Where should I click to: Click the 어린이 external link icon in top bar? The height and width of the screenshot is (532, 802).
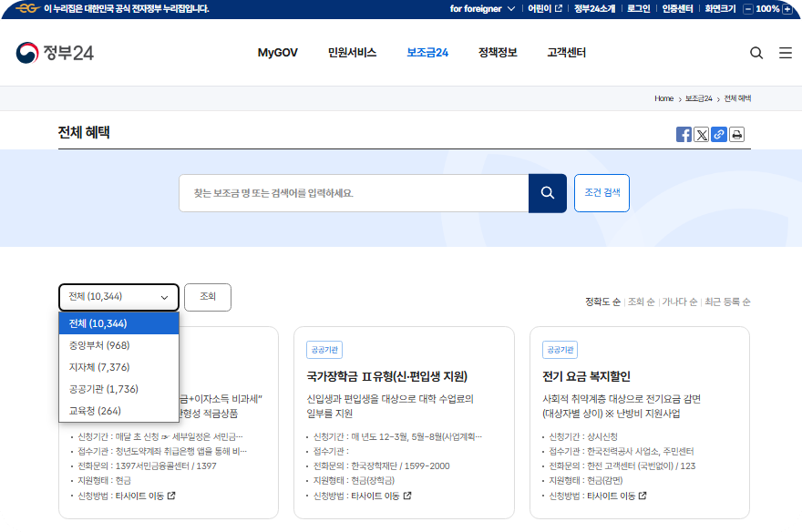[556, 8]
